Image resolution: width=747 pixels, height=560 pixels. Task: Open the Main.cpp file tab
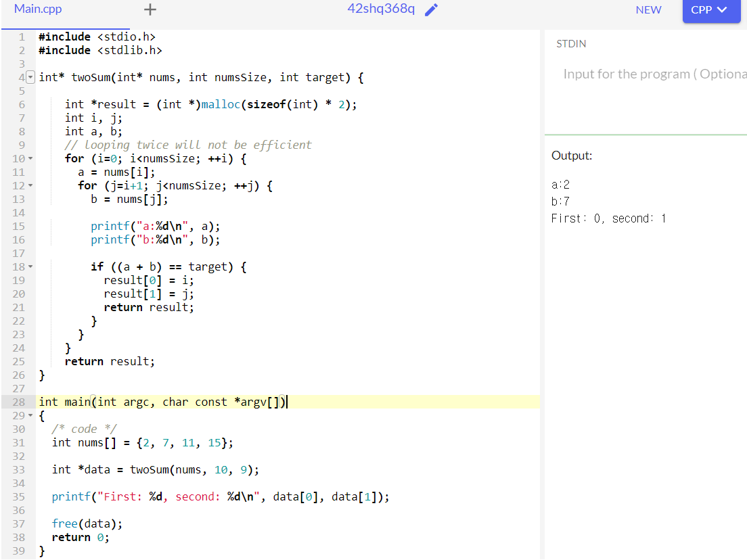point(38,9)
